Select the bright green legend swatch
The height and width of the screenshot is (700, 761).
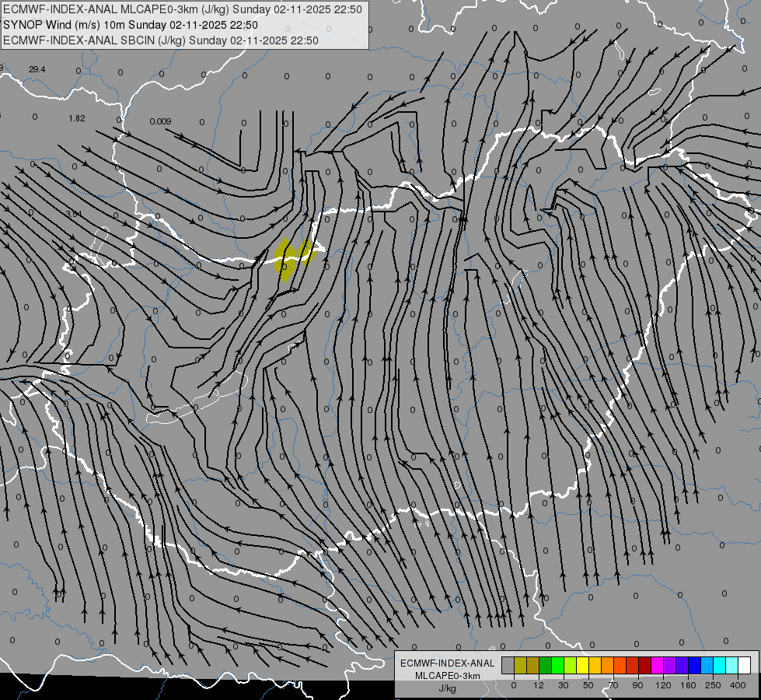[558, 666]
